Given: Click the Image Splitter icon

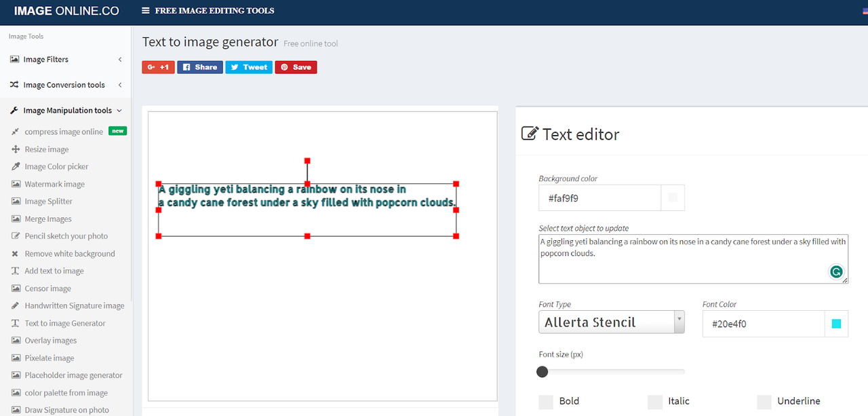Looking at the screenshot, I should click(16, 202).
